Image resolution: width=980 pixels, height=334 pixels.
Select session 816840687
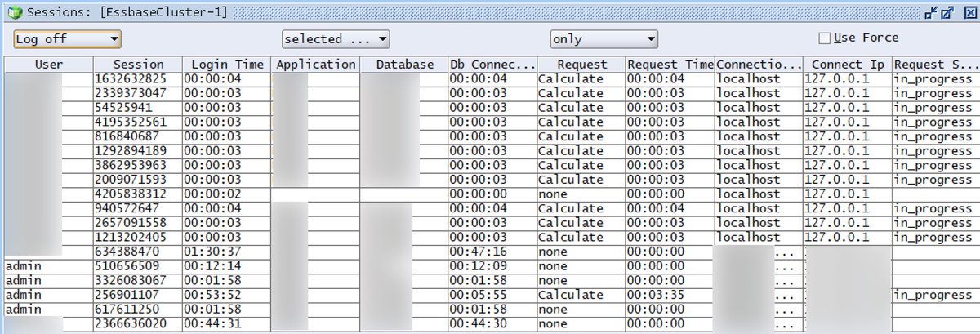(x=127, y=136)
